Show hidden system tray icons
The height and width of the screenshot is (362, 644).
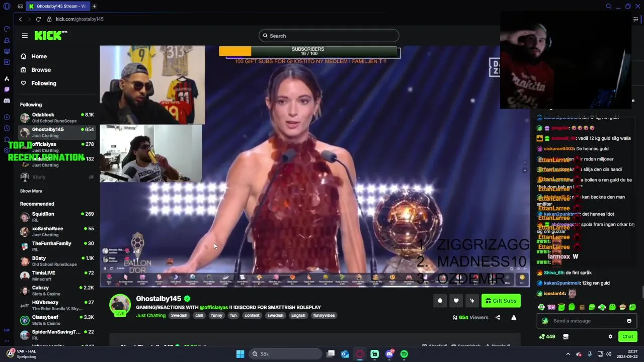point(568,354)
